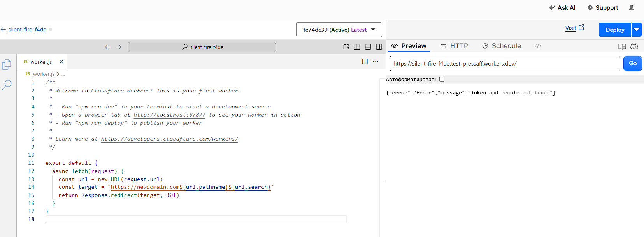644x237 pixels.
Task: Open the Visit link
Action: [x=575, y=28]
